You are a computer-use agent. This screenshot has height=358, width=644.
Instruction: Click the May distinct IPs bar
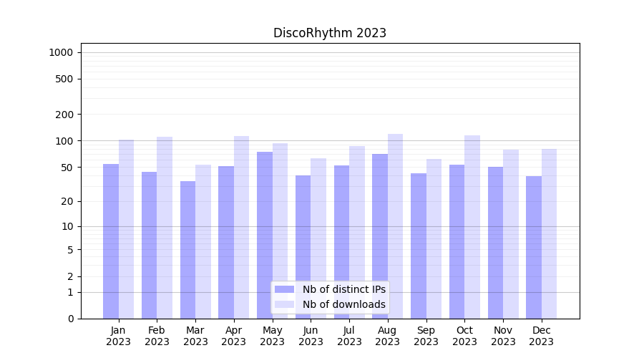(x=265, y=235)
